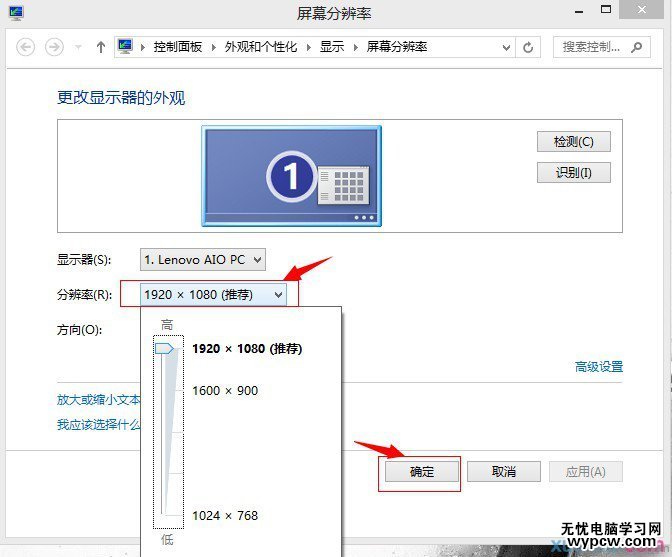This screenshot has width=672, height=557.
Task: Select 屏幕分辨率 breadcrumb
Action: coord(397,47)
